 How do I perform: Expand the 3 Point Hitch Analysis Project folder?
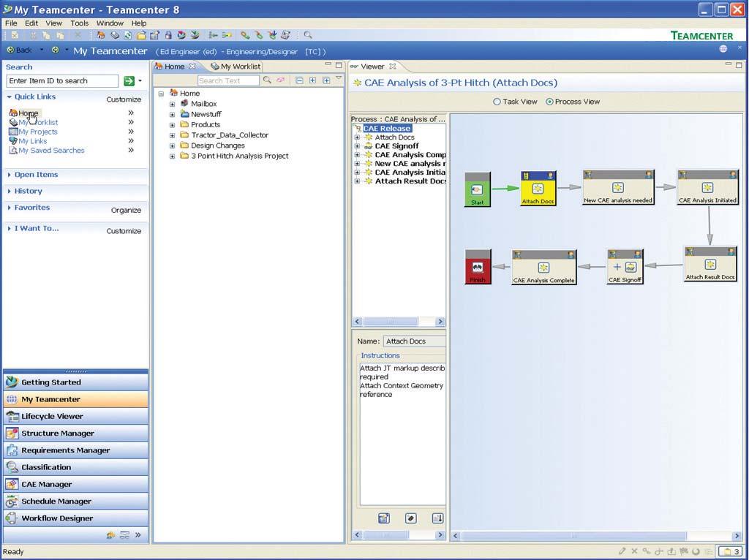tap(173, 156)
